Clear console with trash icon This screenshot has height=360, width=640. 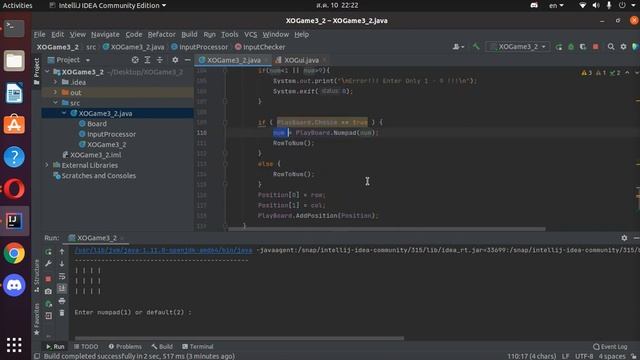coord(62,313)
